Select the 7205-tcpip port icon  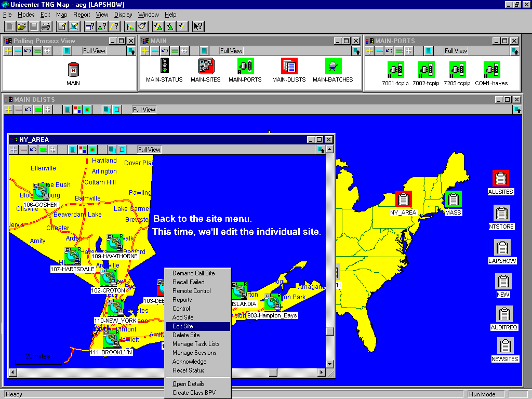tap(457, 70)
